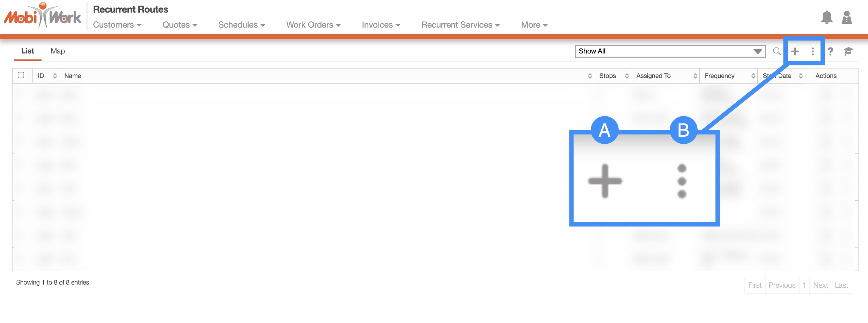The height and width of the screenshot is (323, 868).
Task: Switch to the Map tab
Action: tap(58, 51)
